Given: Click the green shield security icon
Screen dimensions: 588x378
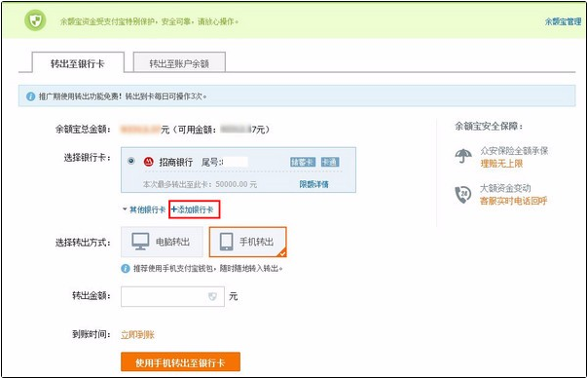Looking at the screenshot, I should click(35, 20).
